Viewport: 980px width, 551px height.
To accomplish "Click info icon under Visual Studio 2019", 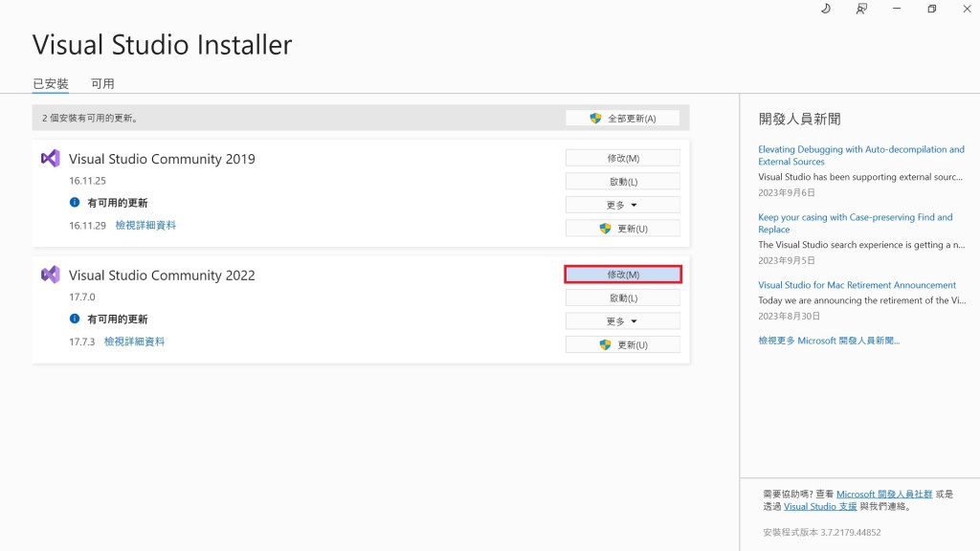I will [75, 203].
